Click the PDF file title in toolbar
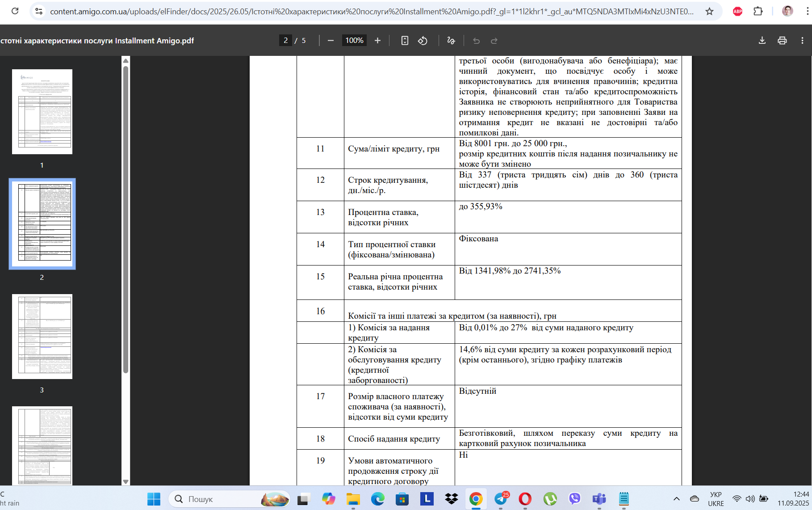The image size is (812, 510). click(x=97, y=41)
